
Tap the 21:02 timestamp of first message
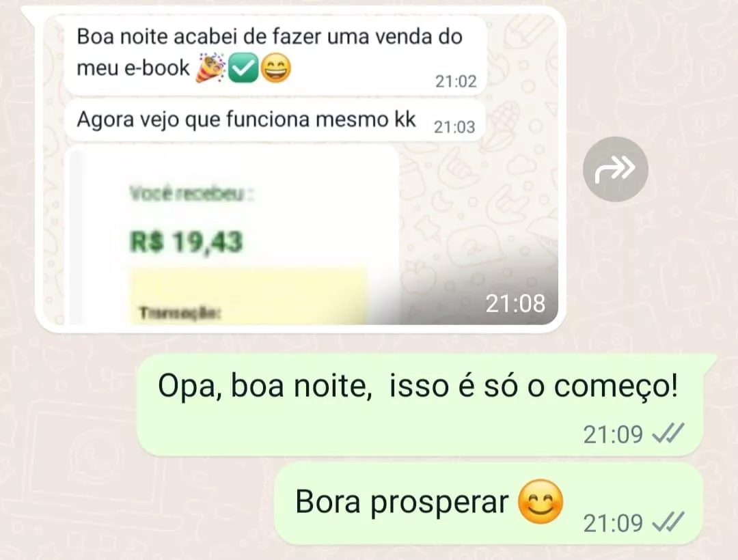pyautogui.click(x=456, y=81)
